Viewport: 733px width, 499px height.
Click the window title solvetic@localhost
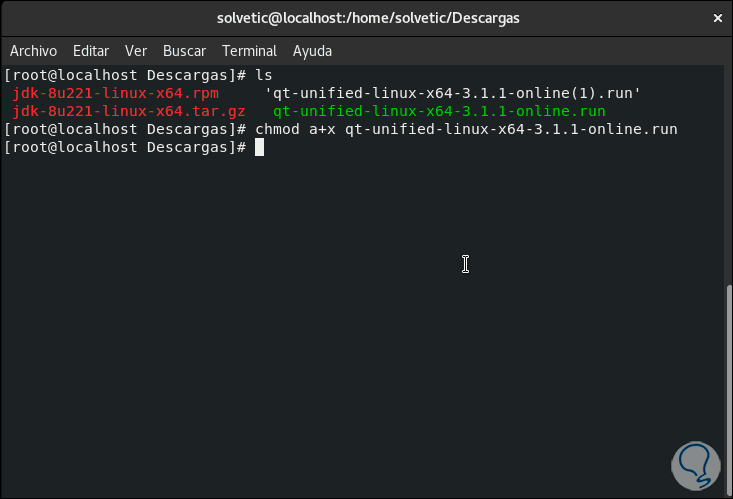click(368, 18)
